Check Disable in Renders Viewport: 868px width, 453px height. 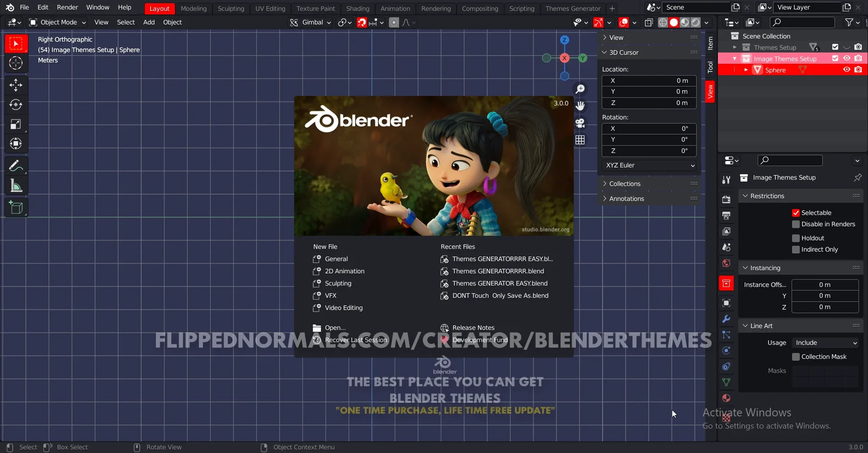(796, 224)
